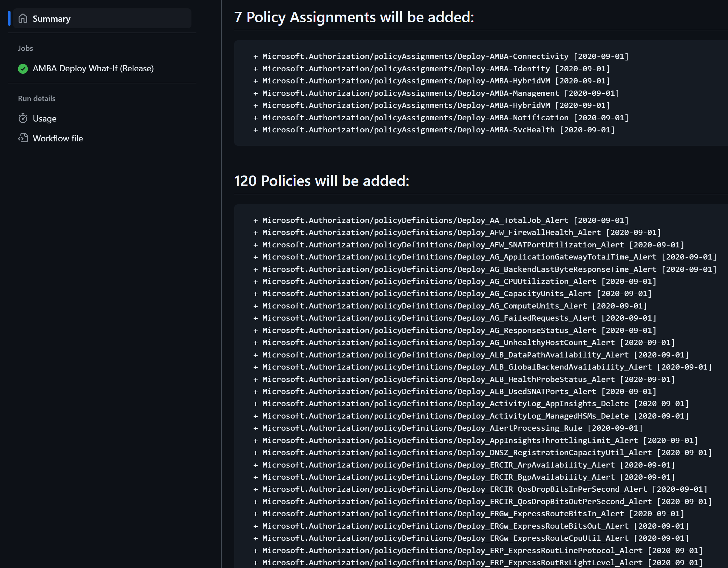Screen dimensions: 728x568
Task: Select the Deploy_AG_UnhealthyHostCount_Alert policy line
Action: pyautogui.click(x=464, y=343)
